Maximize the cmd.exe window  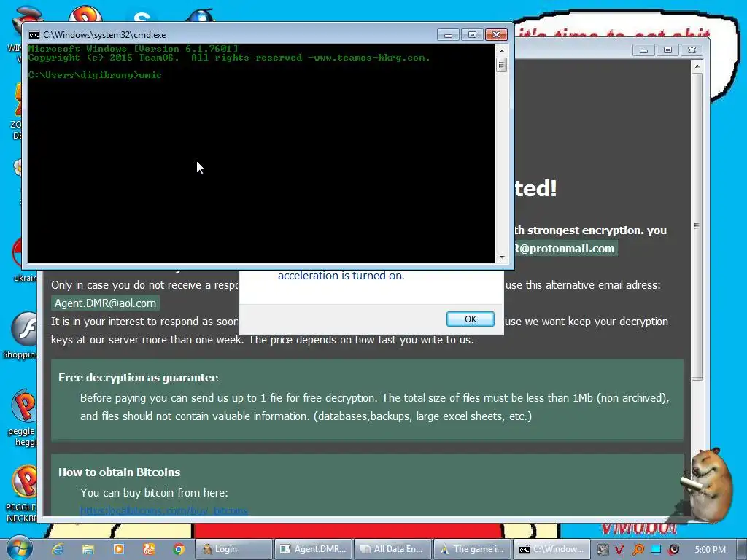(x=472, y=35)
